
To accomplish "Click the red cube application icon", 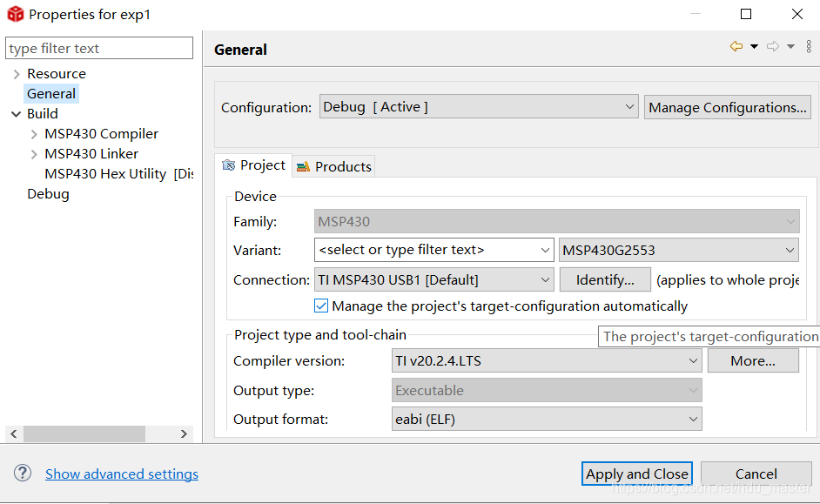I will click(16, 14).
